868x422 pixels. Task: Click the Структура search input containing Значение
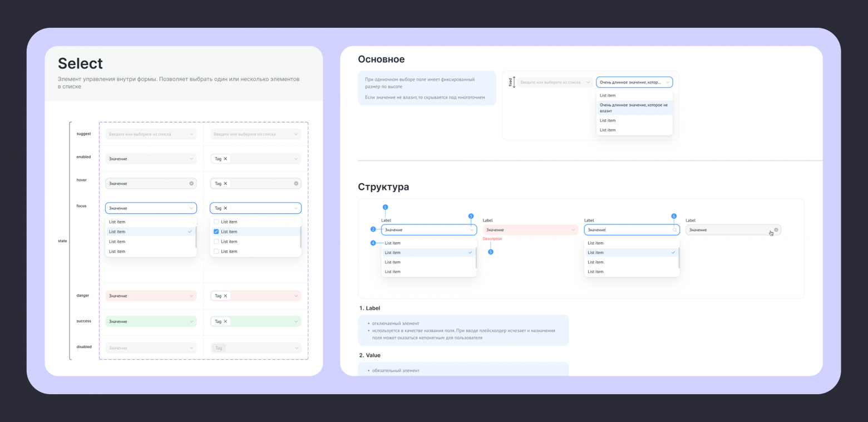click(x=632, y=229)
